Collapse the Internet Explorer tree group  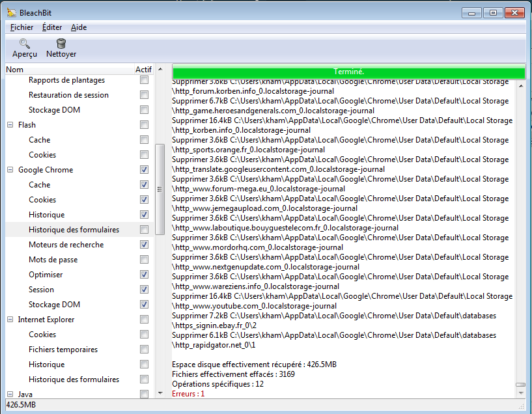(10, 320)
